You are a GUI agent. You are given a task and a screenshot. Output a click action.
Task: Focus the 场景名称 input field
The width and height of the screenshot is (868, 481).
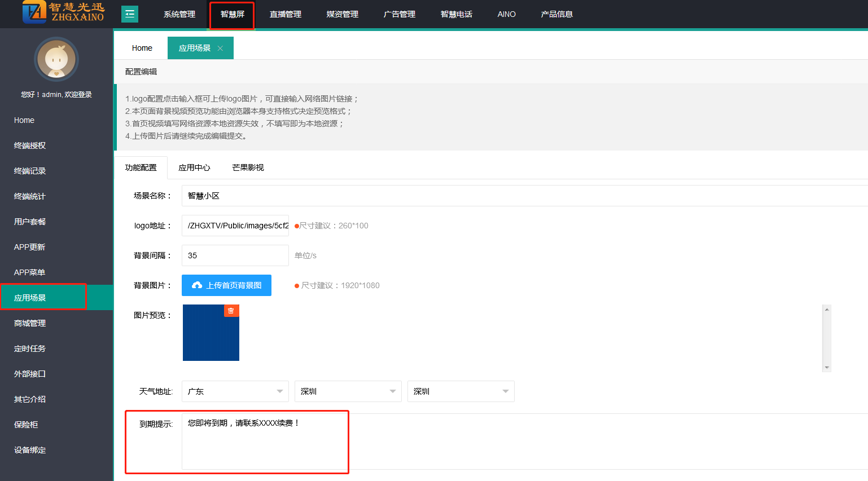click(x=525, y=196)
